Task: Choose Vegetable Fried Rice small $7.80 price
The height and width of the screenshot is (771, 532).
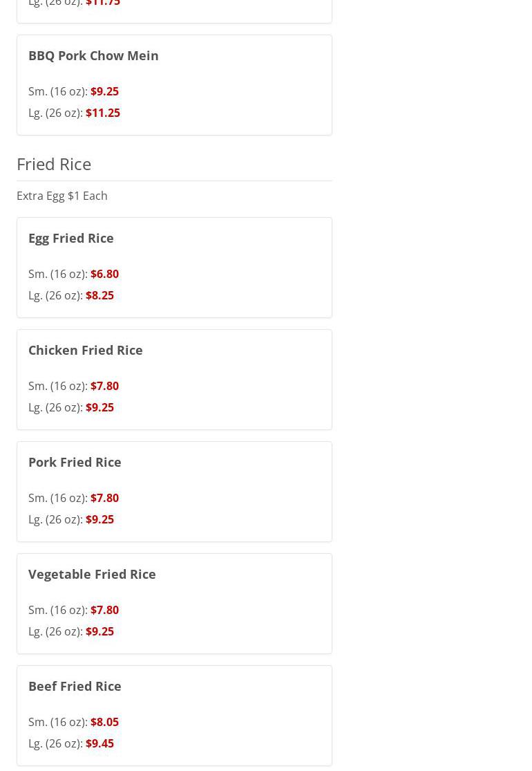Action: tap(104, 610)
